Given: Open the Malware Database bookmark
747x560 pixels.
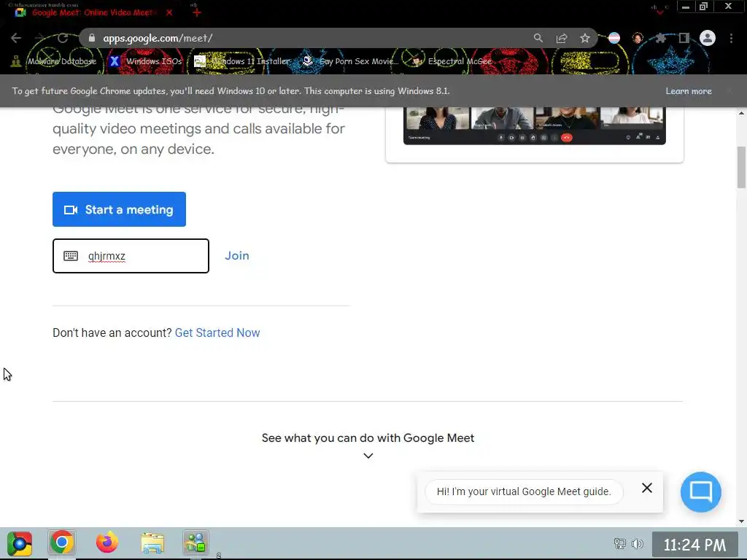Looking at the screenshot, I should click(x=54, y=61).
